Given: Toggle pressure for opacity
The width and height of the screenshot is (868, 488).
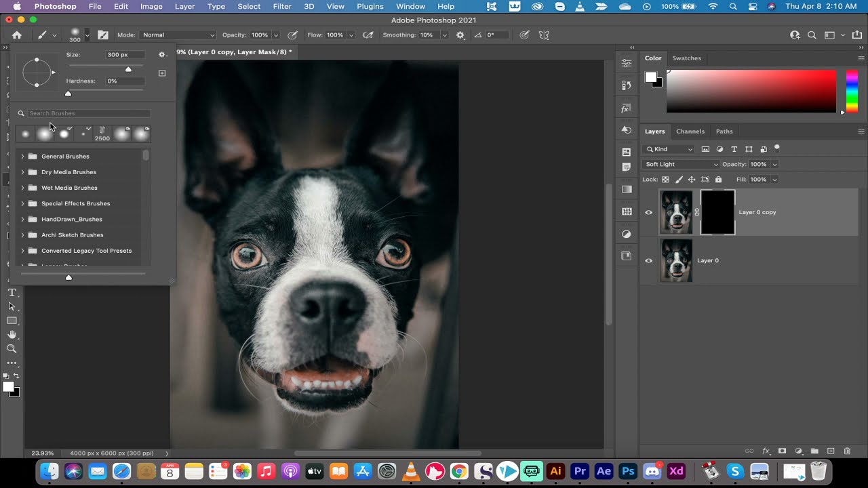Looking at the screenshot, I should pyautogui.click(x=292, y=35).
